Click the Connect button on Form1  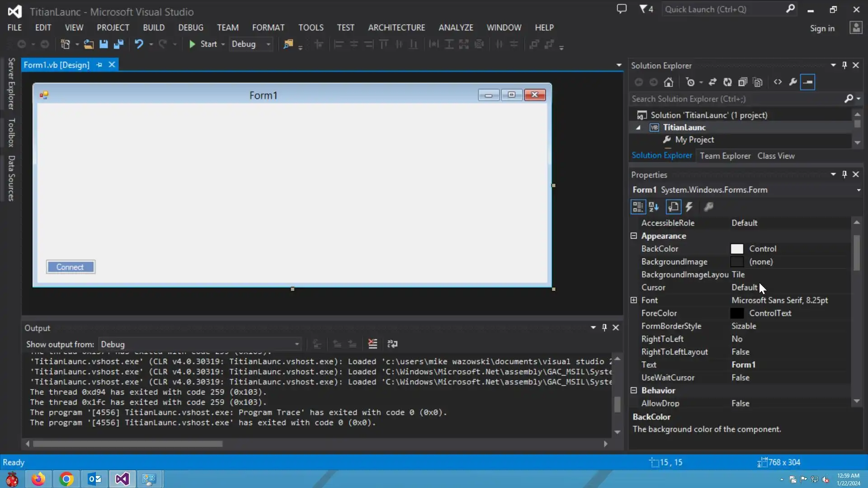pyautogui.click(x=71, y=267)
